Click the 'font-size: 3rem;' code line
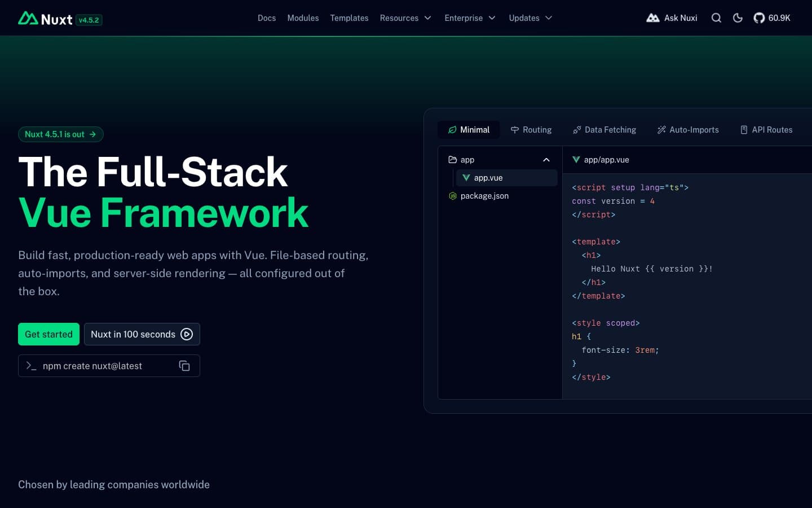Screen dimensions: 812x508 (620, 350)
